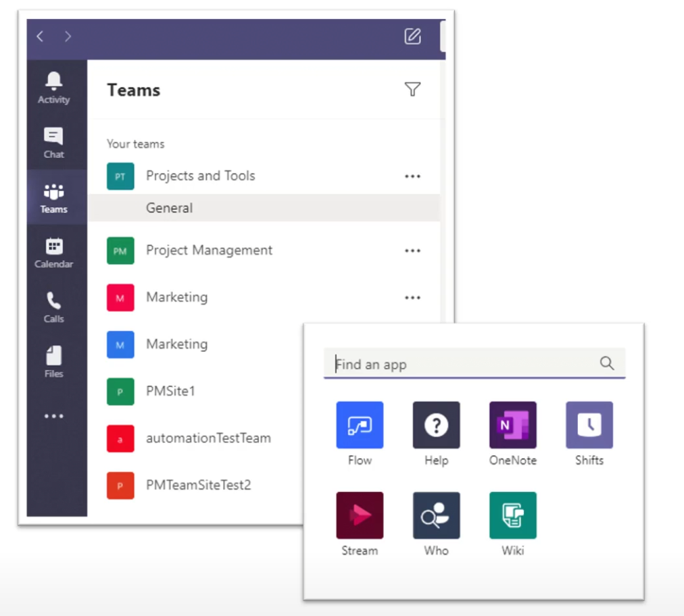Select the General channel

pos(264,208)
